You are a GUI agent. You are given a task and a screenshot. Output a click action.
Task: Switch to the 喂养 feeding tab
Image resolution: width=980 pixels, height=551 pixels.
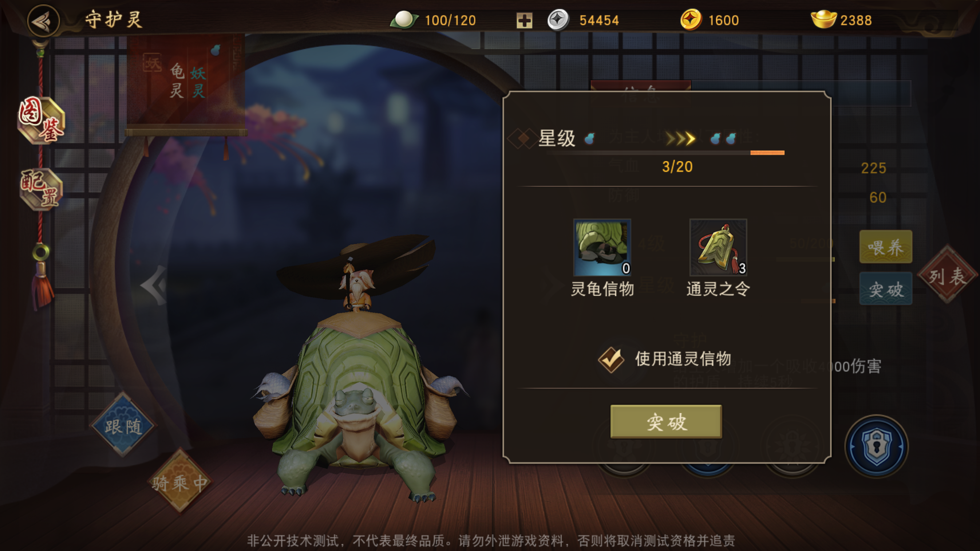pyautogui.click(x=885, y=247)
